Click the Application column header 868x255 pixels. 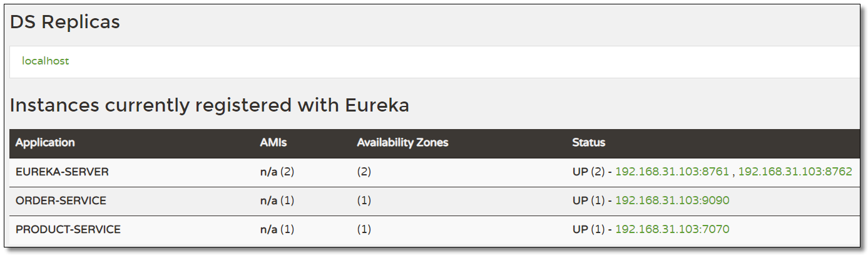[x=45, y=143]
